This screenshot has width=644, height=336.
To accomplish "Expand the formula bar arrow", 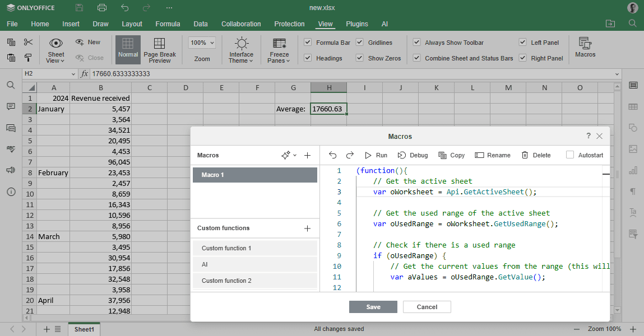I will tap(617, 74).
